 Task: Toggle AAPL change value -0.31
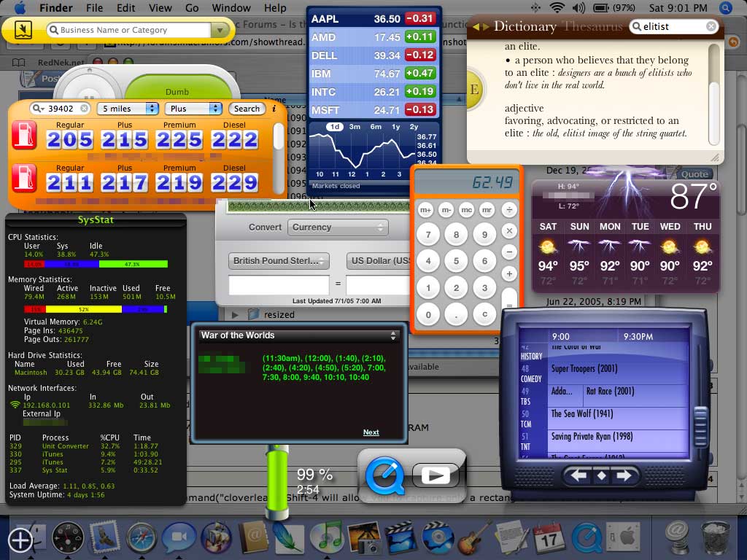click(419, 18)
